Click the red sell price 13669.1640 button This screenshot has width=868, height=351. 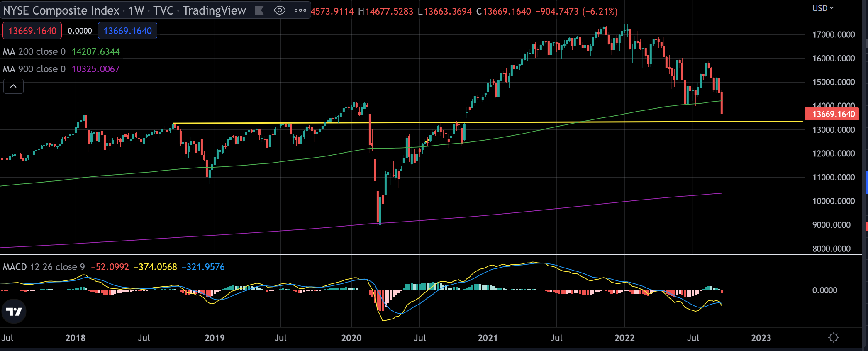coord(32,31)
